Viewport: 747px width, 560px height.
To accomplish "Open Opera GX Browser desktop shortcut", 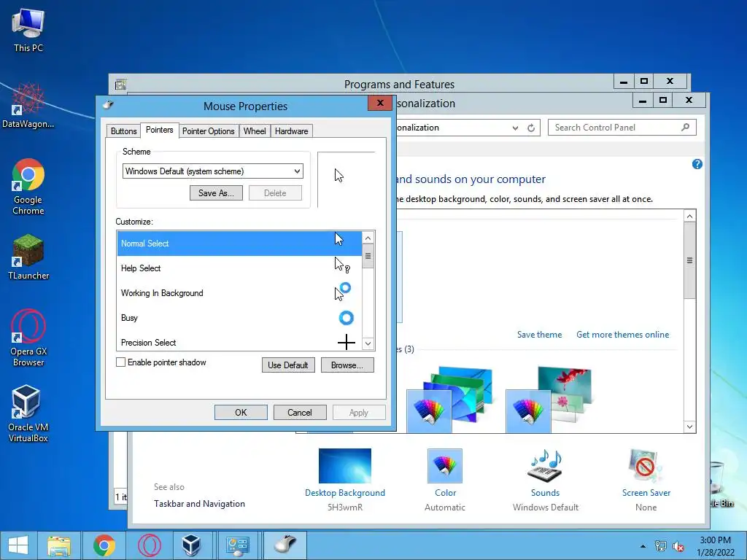I will 28,338.
